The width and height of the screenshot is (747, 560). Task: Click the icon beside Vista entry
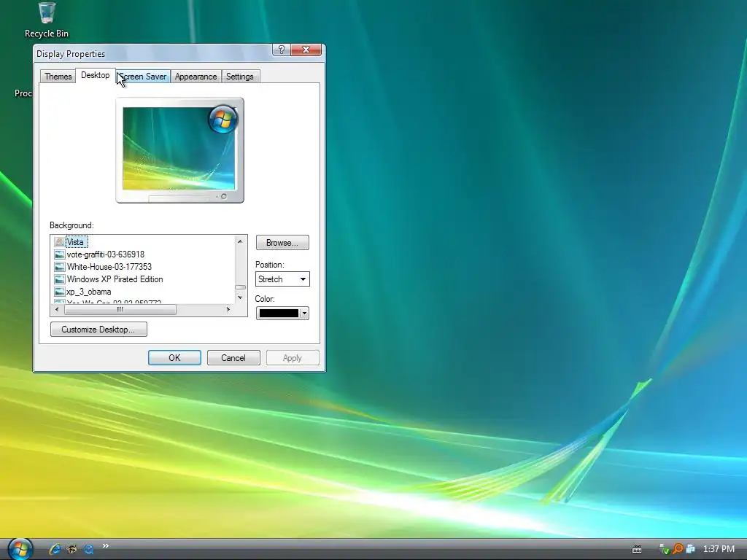click(60, 242)
